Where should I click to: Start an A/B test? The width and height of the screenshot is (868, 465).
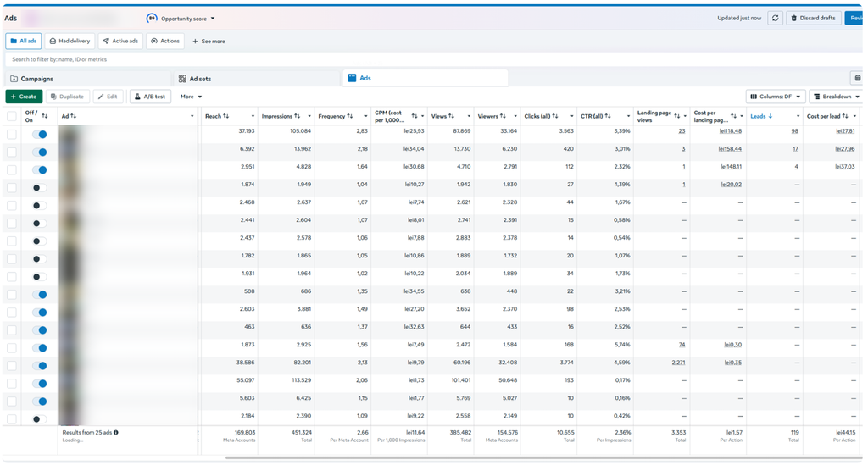click(x=150, y=97)
